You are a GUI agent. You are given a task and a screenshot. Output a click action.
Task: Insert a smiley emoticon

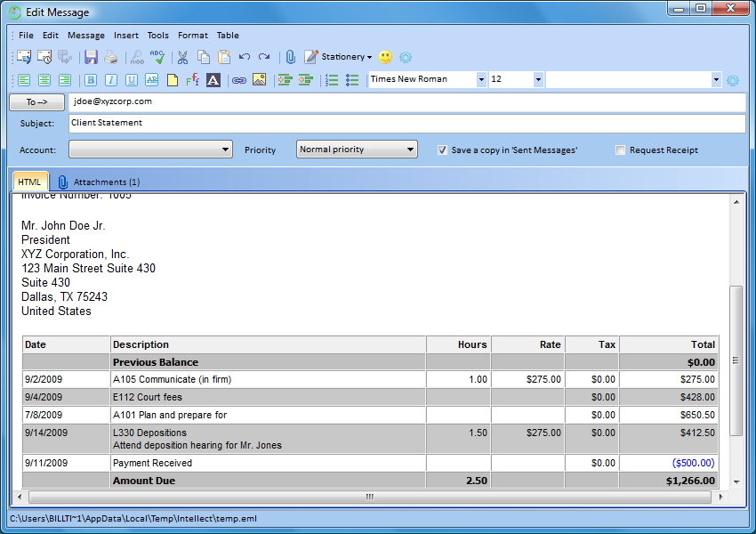385,56
